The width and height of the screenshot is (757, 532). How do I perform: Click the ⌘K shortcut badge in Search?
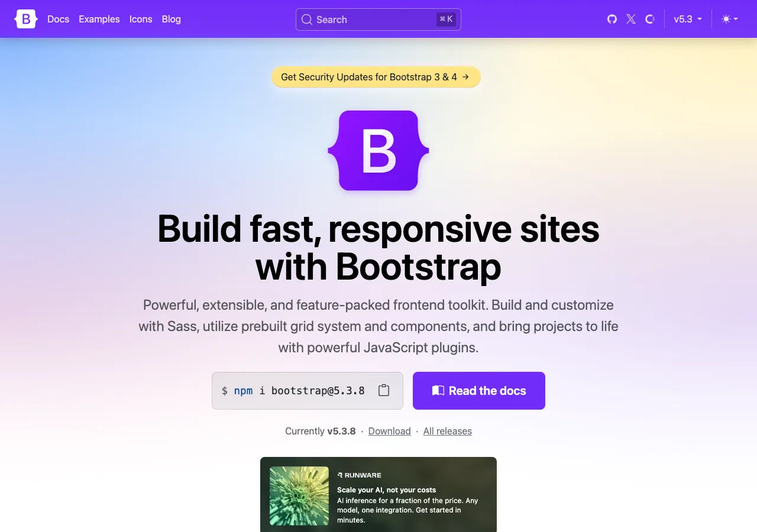coord(447,20)
